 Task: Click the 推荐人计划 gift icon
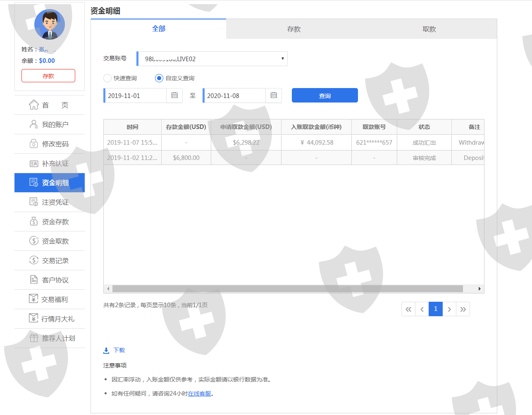coord(33,338)
